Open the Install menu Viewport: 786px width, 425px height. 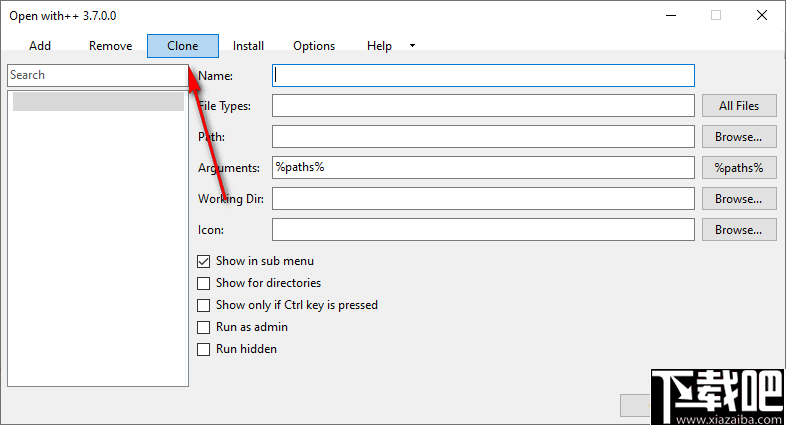coord(248,46)
